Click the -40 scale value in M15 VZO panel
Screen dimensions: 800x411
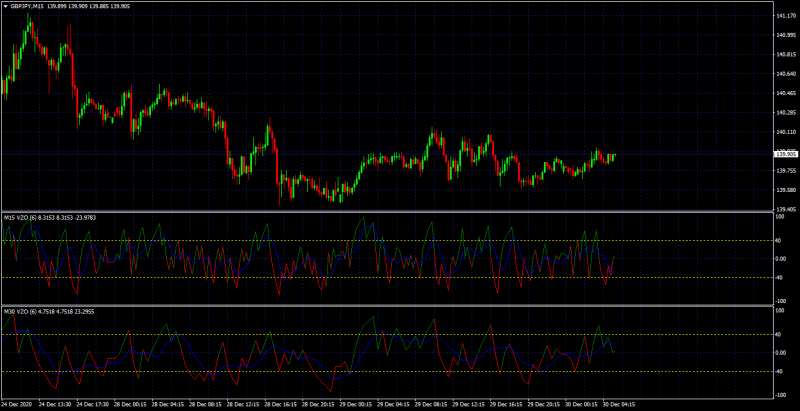780,277
